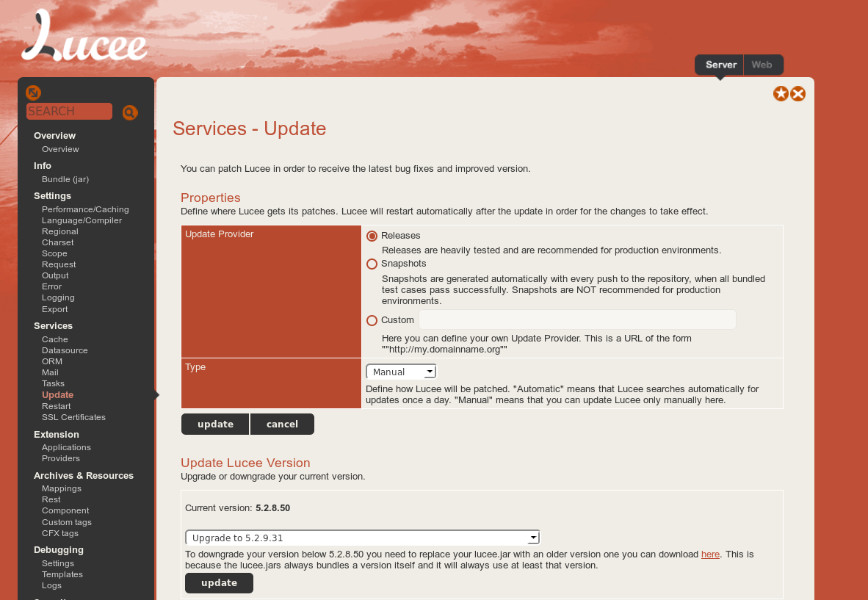868x600 pixels.
Task: Open Request settings
Action: [59, 264]
